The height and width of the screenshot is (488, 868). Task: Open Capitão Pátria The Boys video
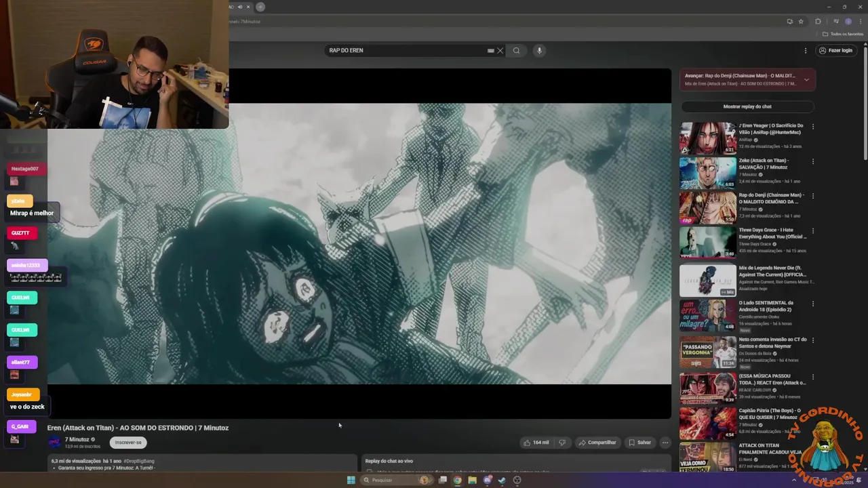[x=707, y=423]
